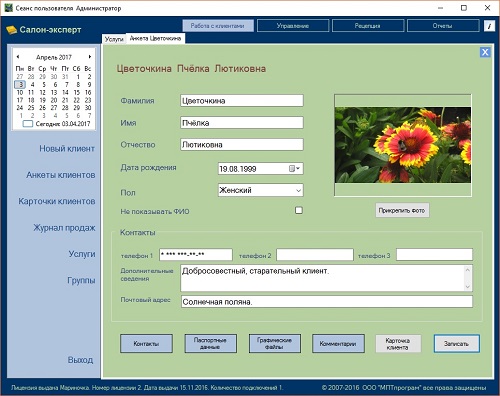Click the Отчество input field
The image size is (500, 396).
(242, 145)
